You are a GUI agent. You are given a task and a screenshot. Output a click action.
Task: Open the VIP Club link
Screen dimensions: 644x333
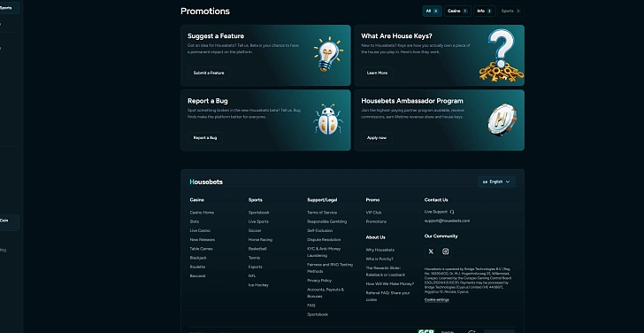pyautogui.click(x=373, y=213)
